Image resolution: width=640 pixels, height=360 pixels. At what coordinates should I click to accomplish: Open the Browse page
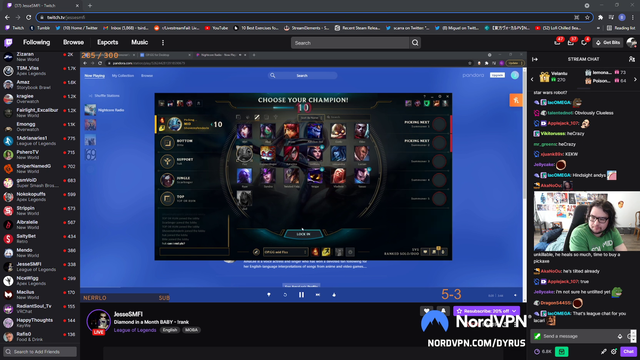point(73,42)
